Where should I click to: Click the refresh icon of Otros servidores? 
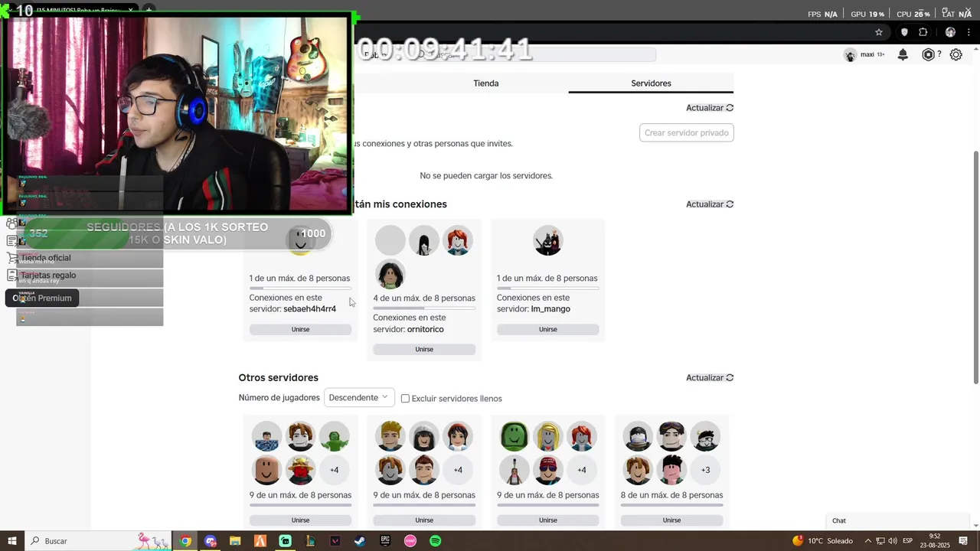click(x=730, y=377)
